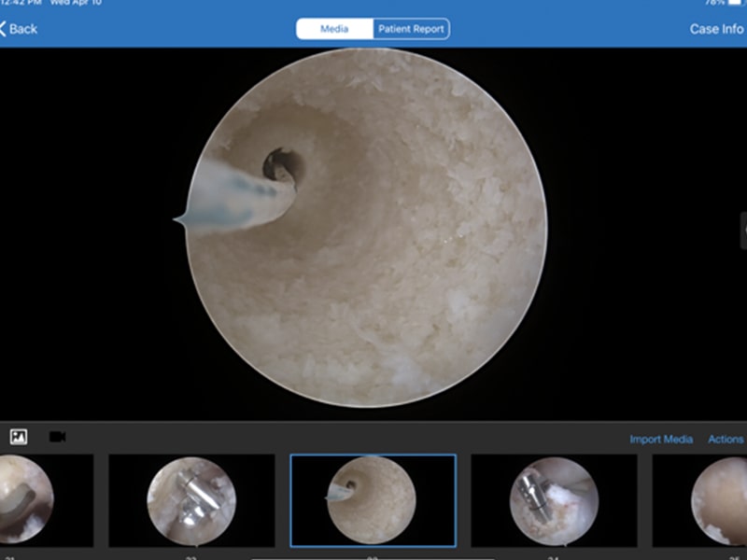Screen dimensions: 747x560
Task: Select thumbnail showing screw implant in tissue
Action: coord(554,500)
